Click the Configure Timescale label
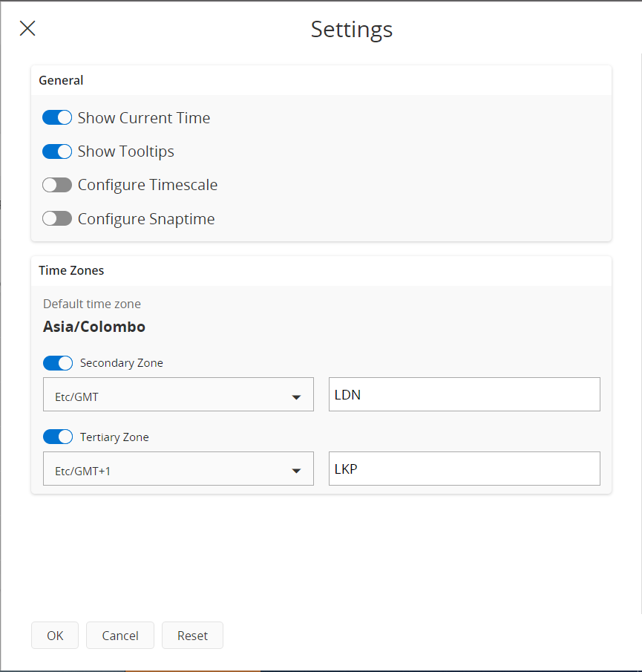 (x=148, y=185)
